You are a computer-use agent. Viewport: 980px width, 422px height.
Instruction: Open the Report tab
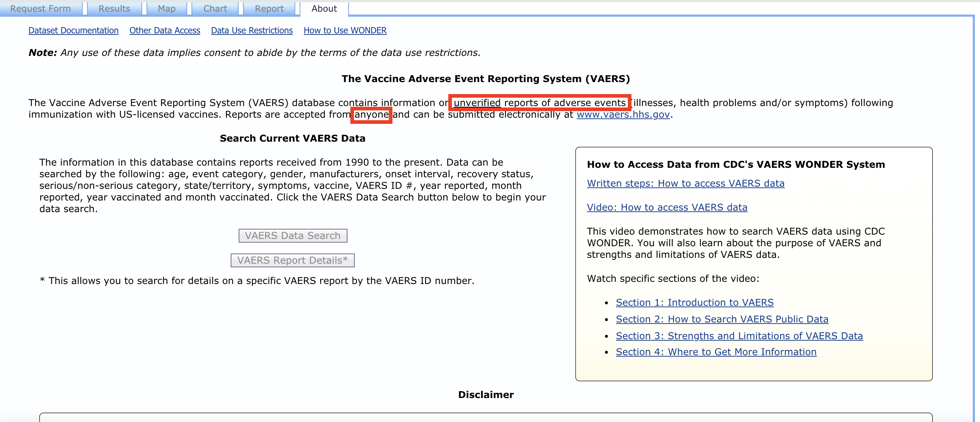coord(269,8)
